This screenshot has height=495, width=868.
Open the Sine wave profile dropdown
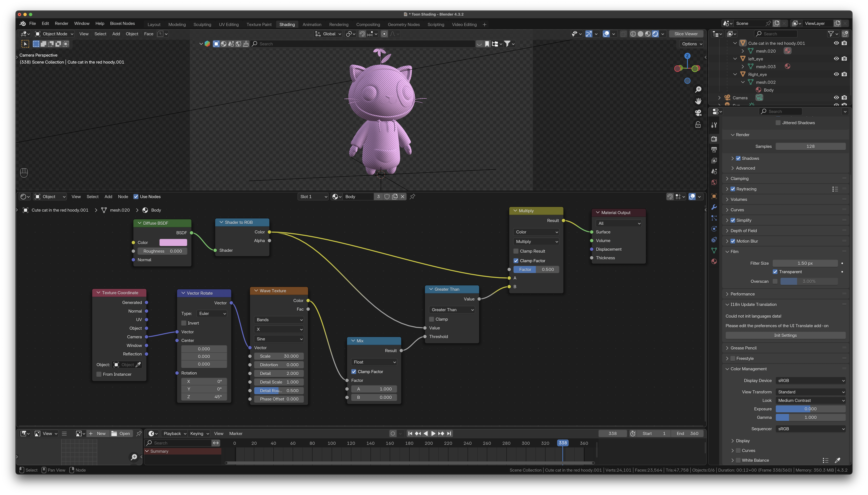279,339
